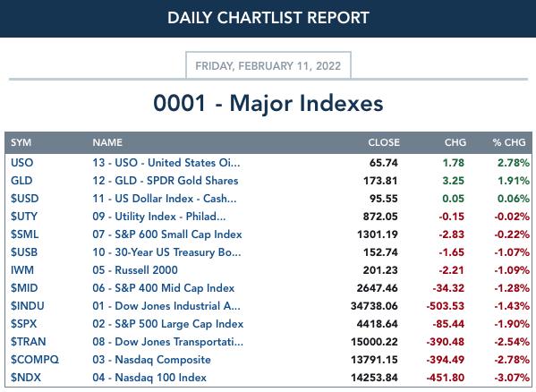The width and height of the screenshot is (536, 392).
Task: Open S&P 500 Large Cap Index link
Action: coord(168,324)
